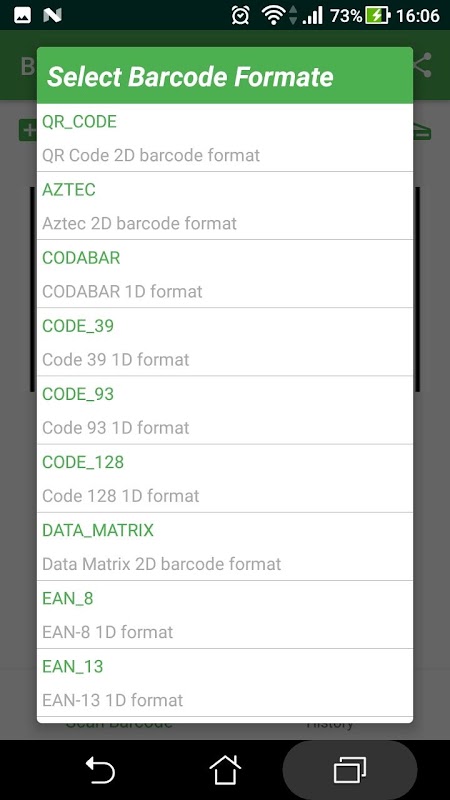Choose CODE_93 barcode format

(x=224, y=410)
